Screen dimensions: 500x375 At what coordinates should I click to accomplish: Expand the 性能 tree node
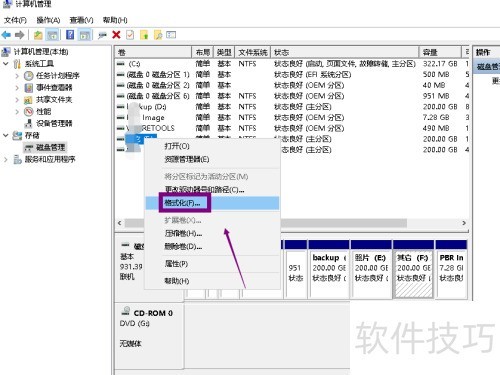pyautogui.click(x=17, y=112)
